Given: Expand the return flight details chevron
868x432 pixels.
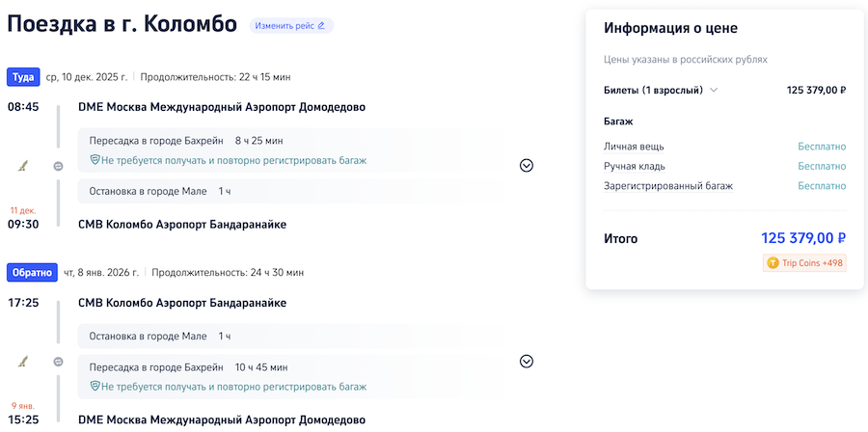Looking at the screenshot, I should tap(526, 362).
